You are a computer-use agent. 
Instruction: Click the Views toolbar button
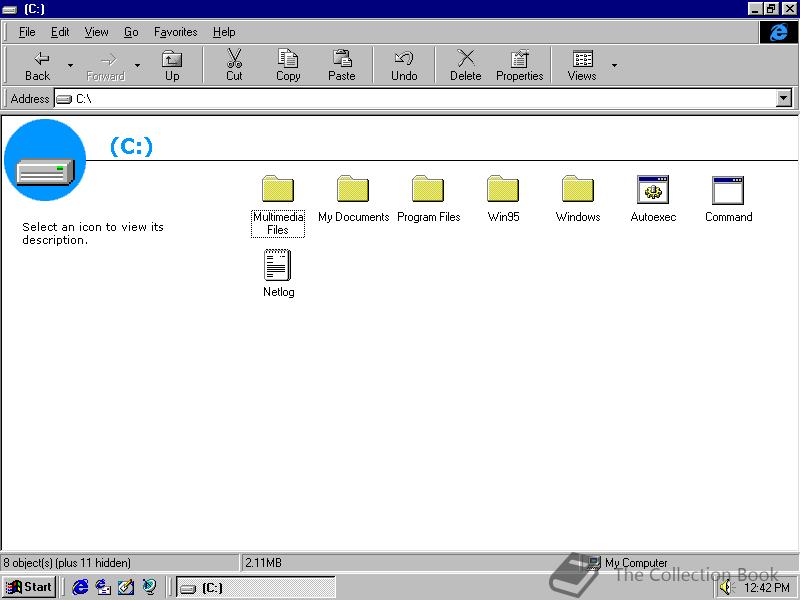[582, 66]
